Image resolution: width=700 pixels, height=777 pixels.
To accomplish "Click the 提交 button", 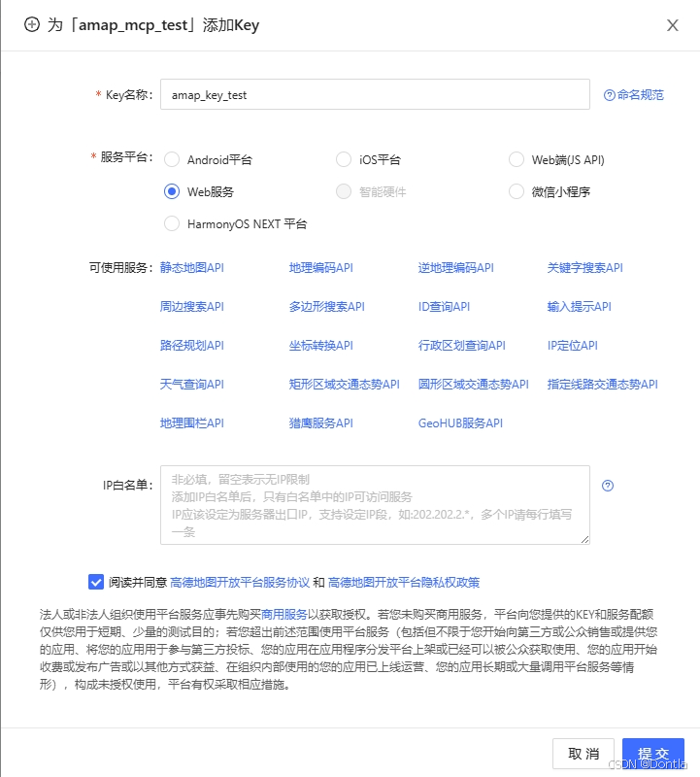I will pos(653,754).
